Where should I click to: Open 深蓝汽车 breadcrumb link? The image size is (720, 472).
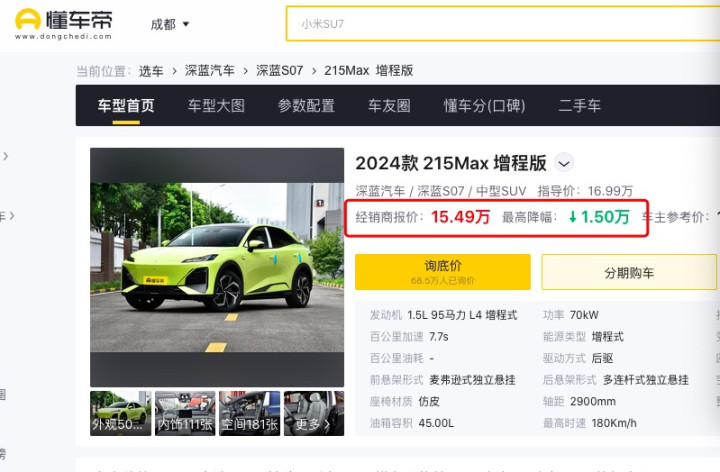pyautogui.click(x=209, y=70)
